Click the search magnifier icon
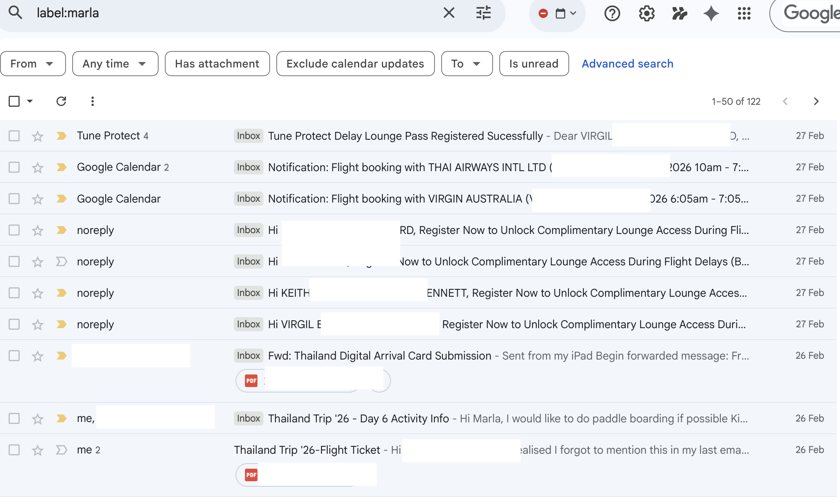Screen dimensions: 840x504 pyautogui.click(x=15, y=13)
